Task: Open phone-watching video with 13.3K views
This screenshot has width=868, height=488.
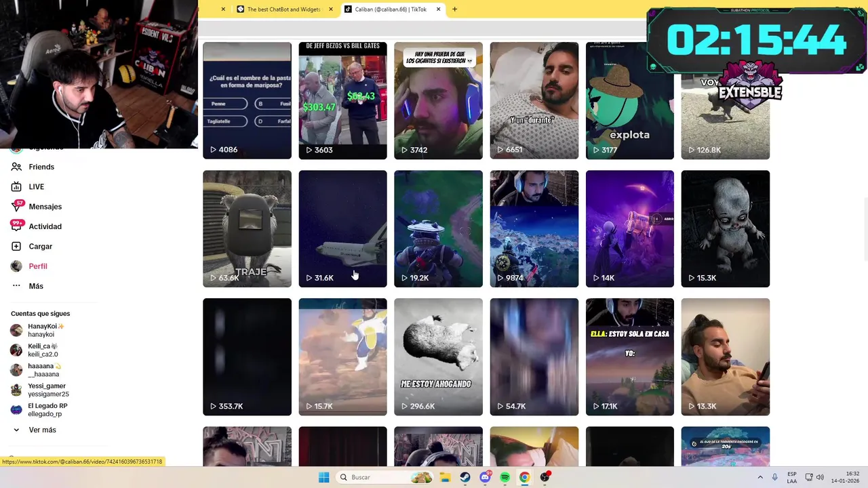Action: [x=725, y=357]
